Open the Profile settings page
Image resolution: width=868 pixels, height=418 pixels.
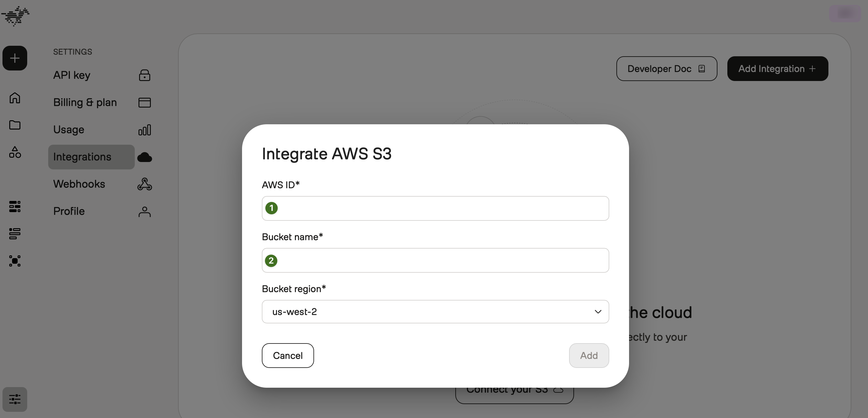(x=69, y=211)
